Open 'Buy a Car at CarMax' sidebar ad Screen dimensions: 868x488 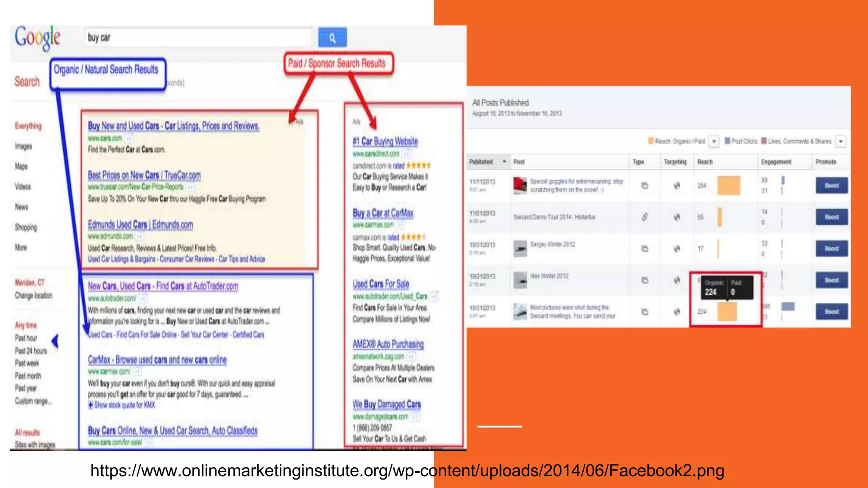click(x=383, y=213)
